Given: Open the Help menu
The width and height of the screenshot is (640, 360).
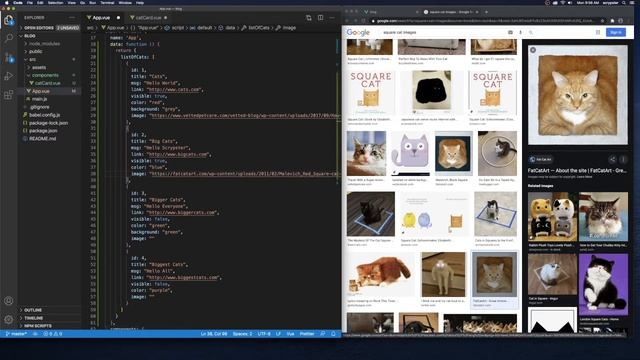Looking at the screenshot, I should point(140,2).
